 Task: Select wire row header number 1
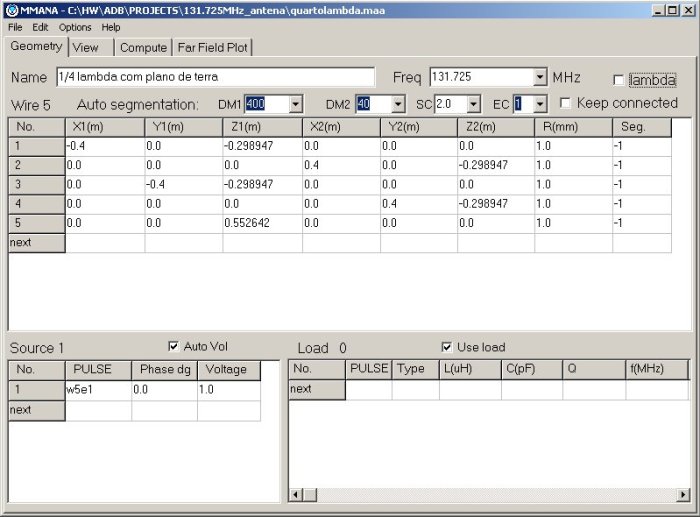tap(37, 146)
